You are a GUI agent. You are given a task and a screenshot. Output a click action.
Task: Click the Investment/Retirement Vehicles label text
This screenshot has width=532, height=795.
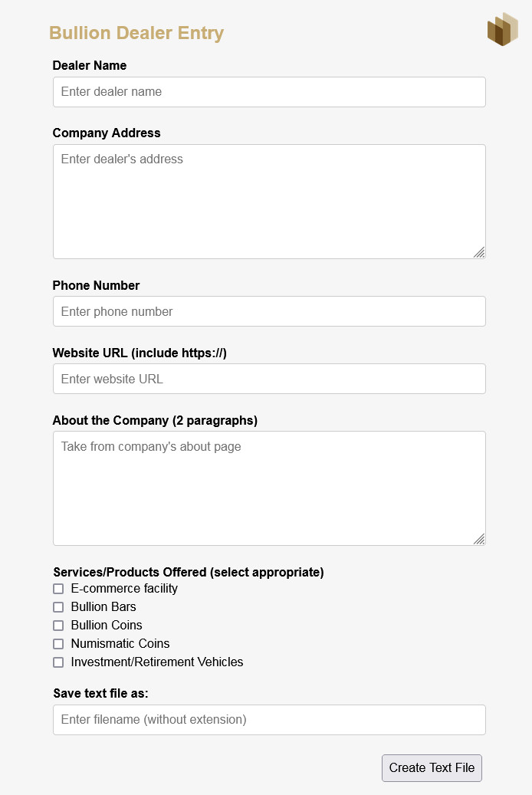(157, 662)
